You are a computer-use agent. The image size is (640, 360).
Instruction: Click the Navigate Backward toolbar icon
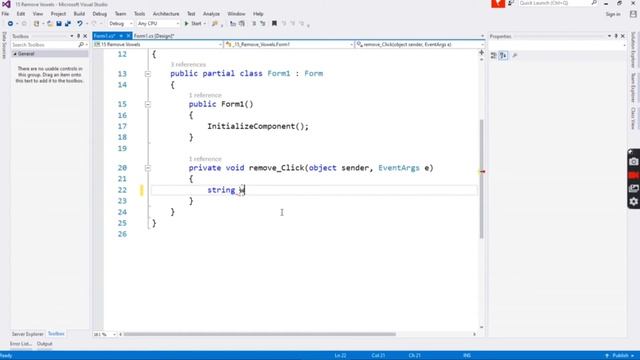tap(10, 24)
